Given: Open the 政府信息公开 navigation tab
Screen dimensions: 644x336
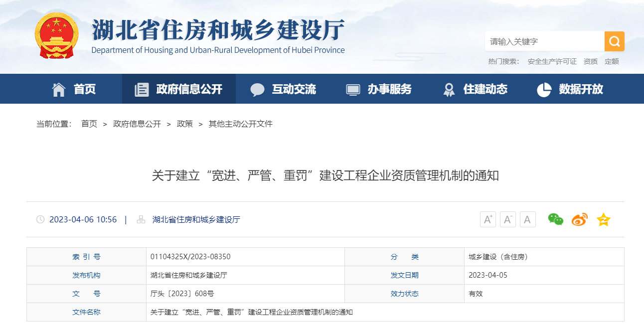Looking at the screenshot, I should pos(179,89).
